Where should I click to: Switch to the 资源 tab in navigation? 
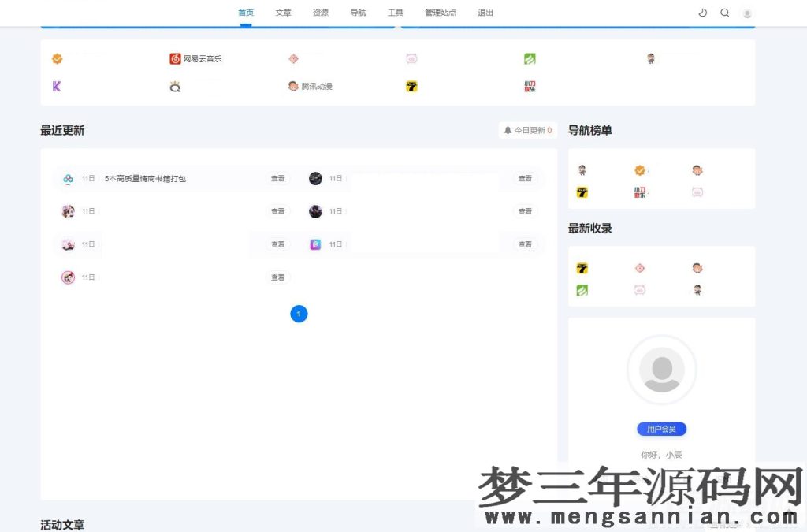320,13
